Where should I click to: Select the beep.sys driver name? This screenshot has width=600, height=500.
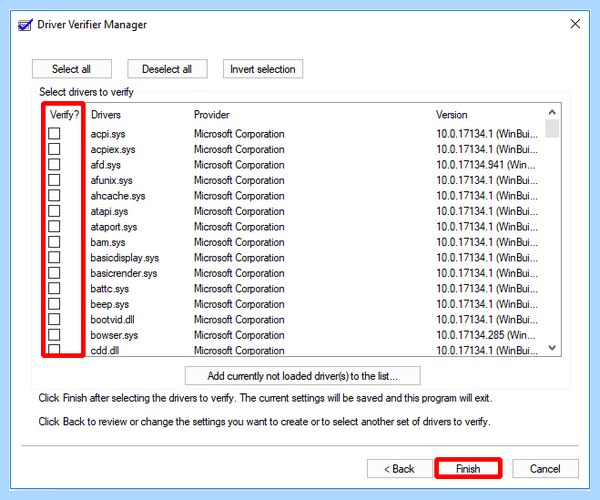point(109,305)
